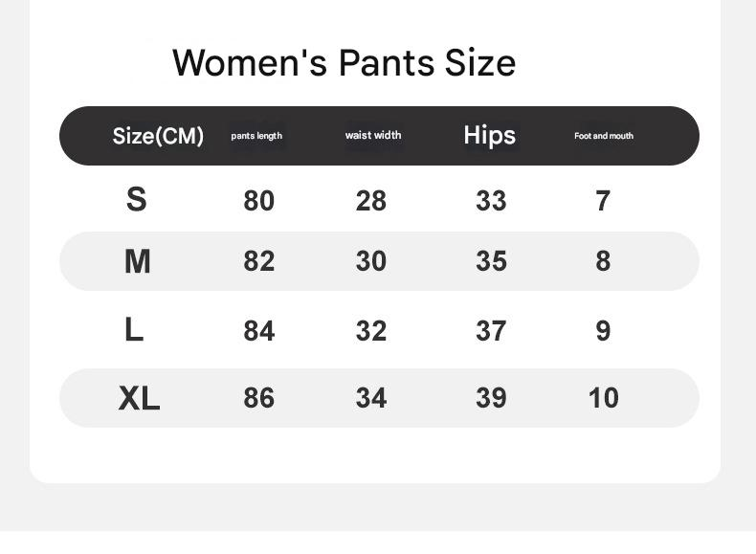Viewport: 756px width, 554px height.
Task: Click the L size row label
Action: (134, 330)
